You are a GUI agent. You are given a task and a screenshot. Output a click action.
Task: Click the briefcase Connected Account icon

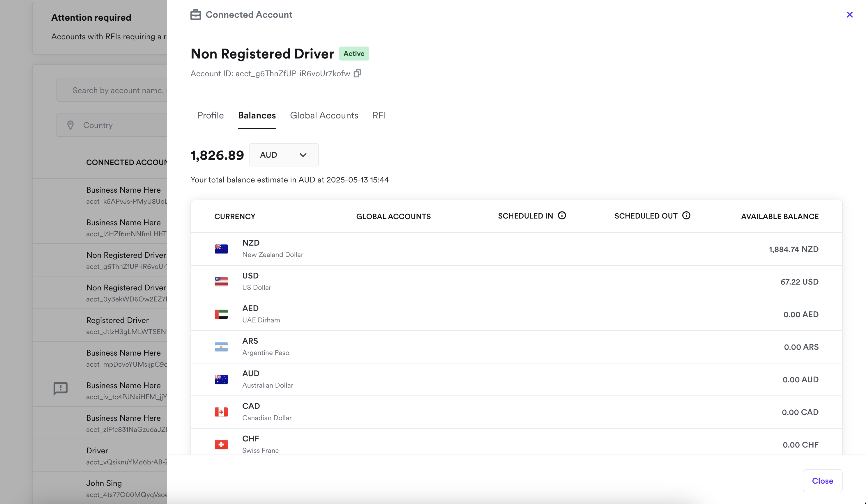(x=196, y=15)
